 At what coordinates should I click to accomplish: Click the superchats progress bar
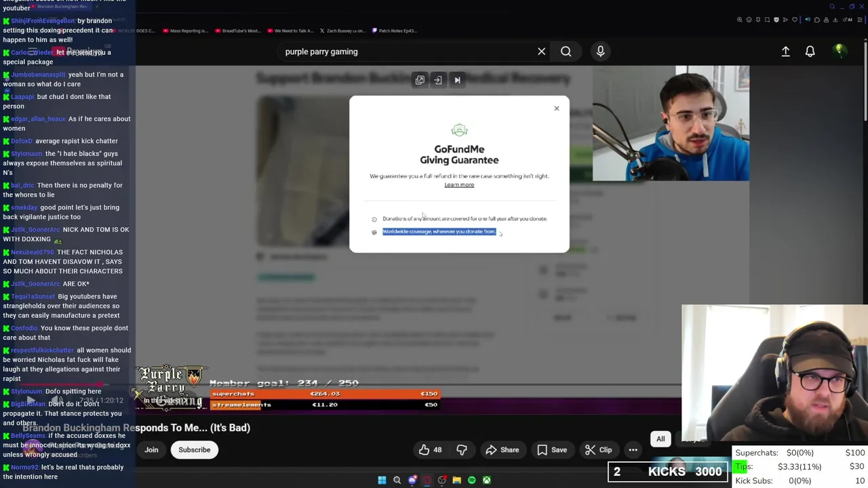click(x=325, y=394)
